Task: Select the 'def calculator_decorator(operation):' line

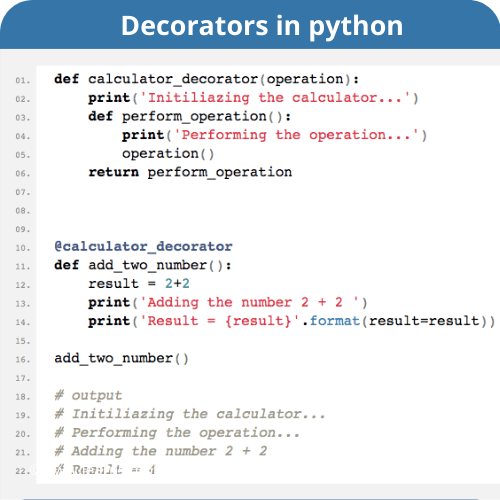Action: point(207,79)
